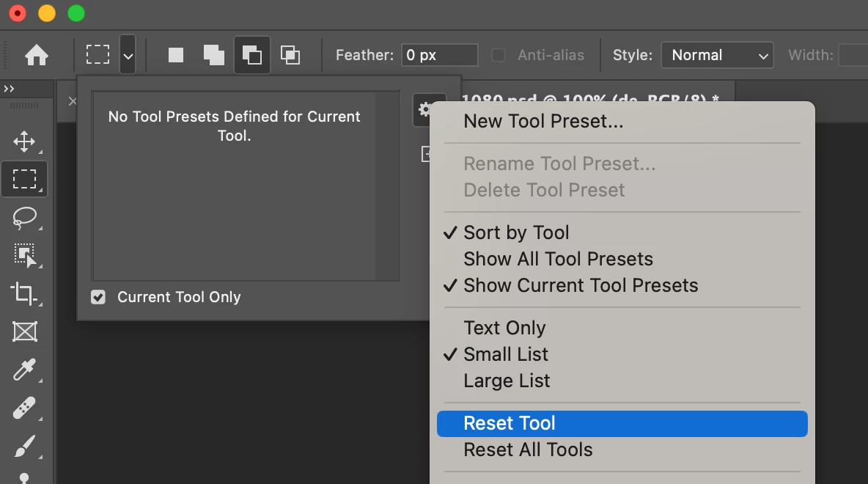
Task: Choose Add to selection mode icon
Action: click(214, 55)
